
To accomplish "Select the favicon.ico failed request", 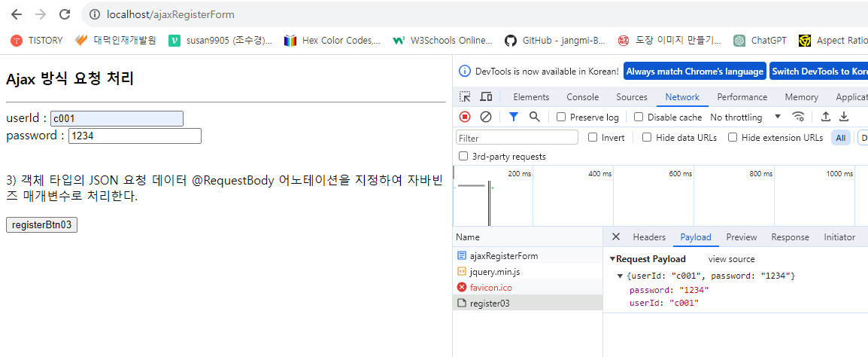I will tap(527, 287).
